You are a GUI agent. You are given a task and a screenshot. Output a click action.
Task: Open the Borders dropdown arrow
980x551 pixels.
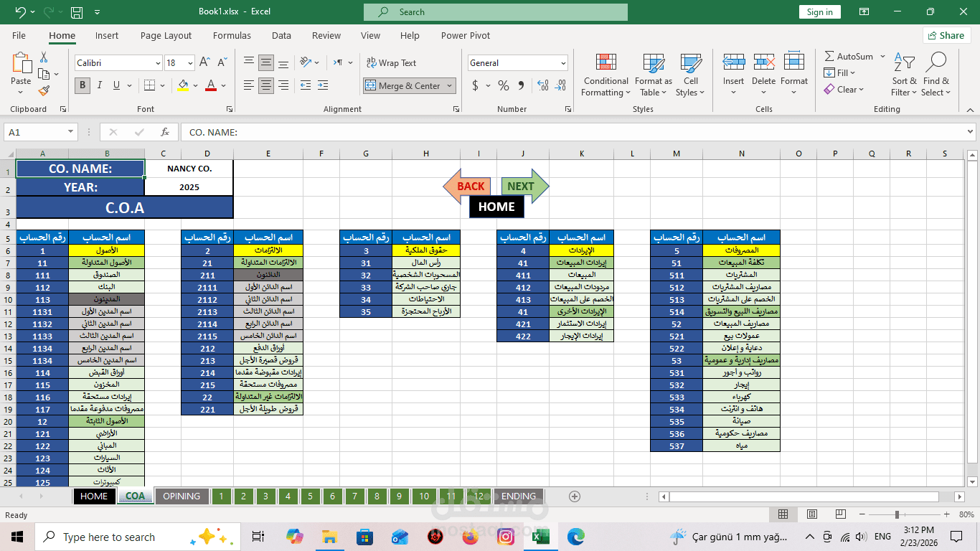[x=163, y=85]
